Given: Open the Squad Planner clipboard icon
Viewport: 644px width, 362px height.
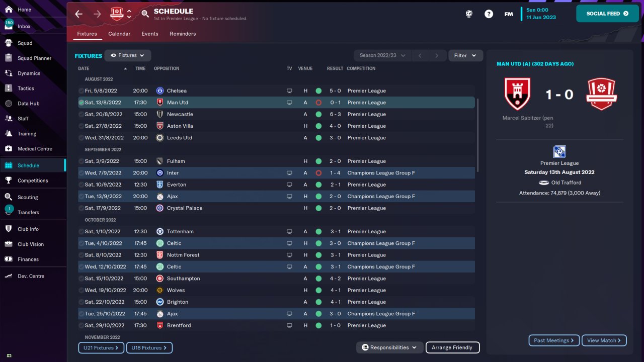Looking at the screenshot, I should 9,58.
